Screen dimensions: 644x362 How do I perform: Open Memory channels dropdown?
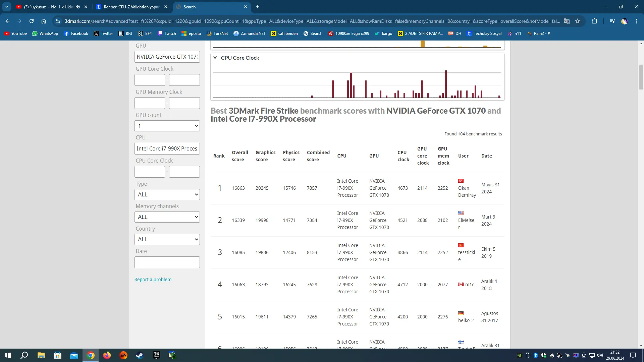167,217
